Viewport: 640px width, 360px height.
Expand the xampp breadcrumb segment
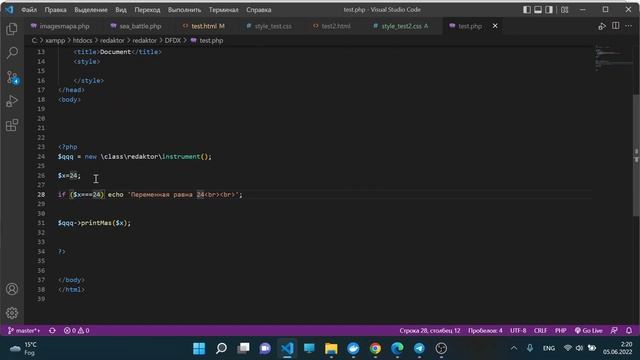(55, 40)
